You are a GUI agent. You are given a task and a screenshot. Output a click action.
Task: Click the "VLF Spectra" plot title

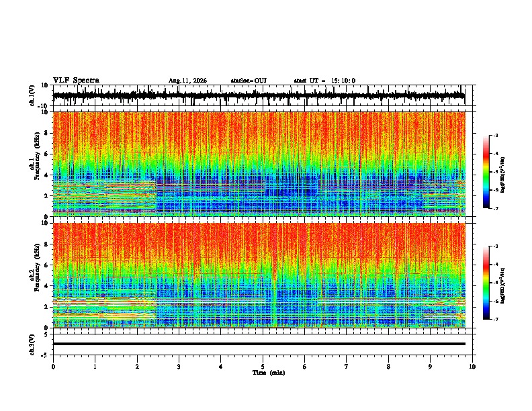pyautogui.click(x=76, y=81)
